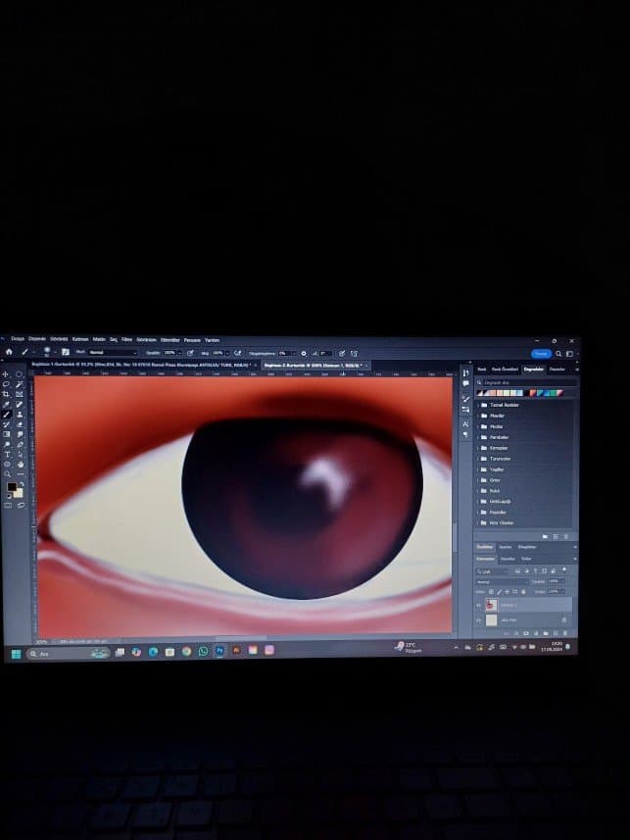This screenshot has width=630, height=840.
Task: Select the Brush tool in the toolbox
Action: point(6,415)
